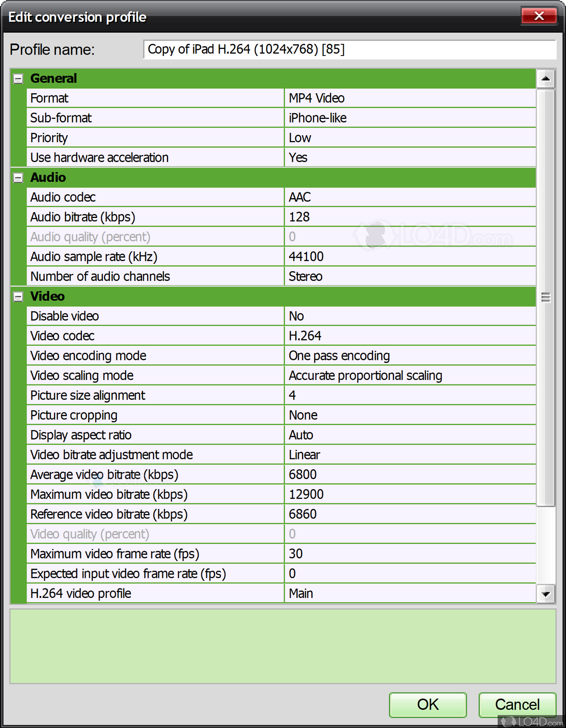This screenshot has height=728, width=566.
Task: Select the Video codec H.264 value
Action: pyautogui.click(x=410, y=335)
